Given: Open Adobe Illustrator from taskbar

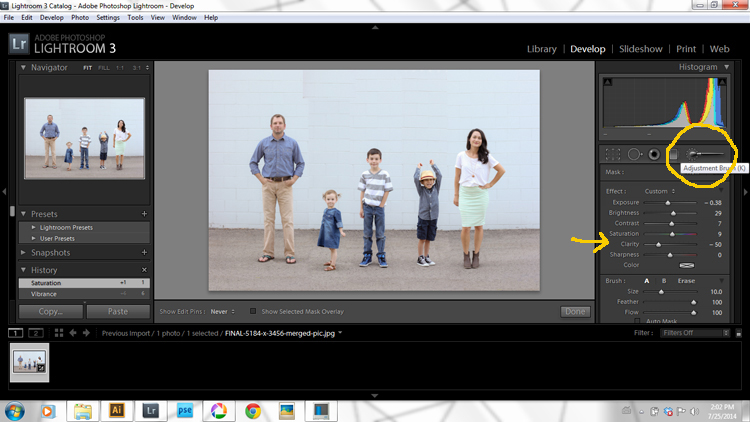Looking at the screenshot, I should pos(117,411).
